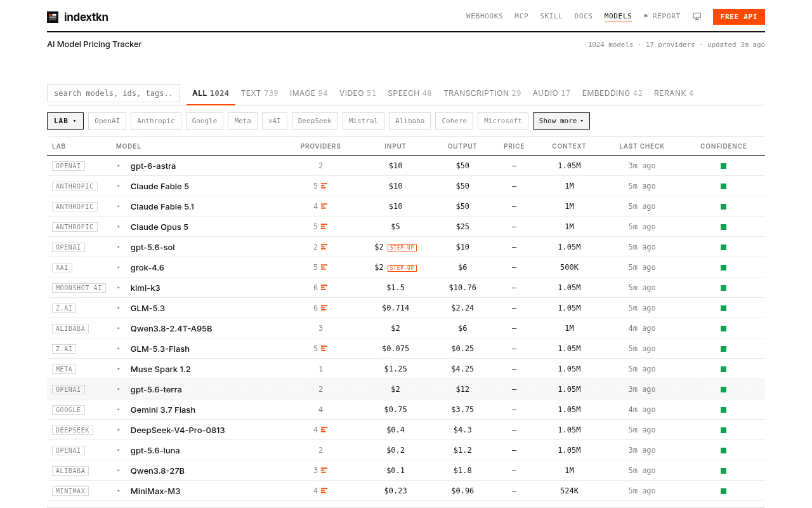The height and width of the screenshot is (508, 812).
Task: Toggle Alibaba lab filter chip
Action: tap(410, 121)
